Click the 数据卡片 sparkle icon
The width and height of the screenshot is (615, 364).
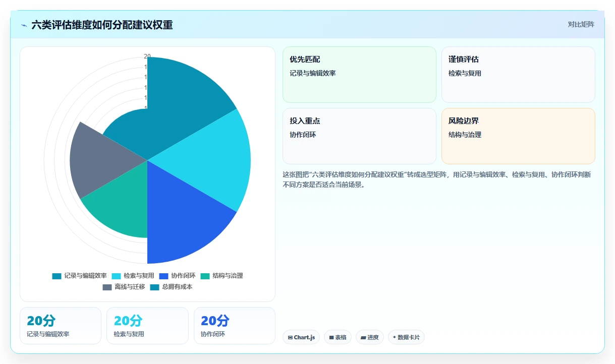click(395, 337)
